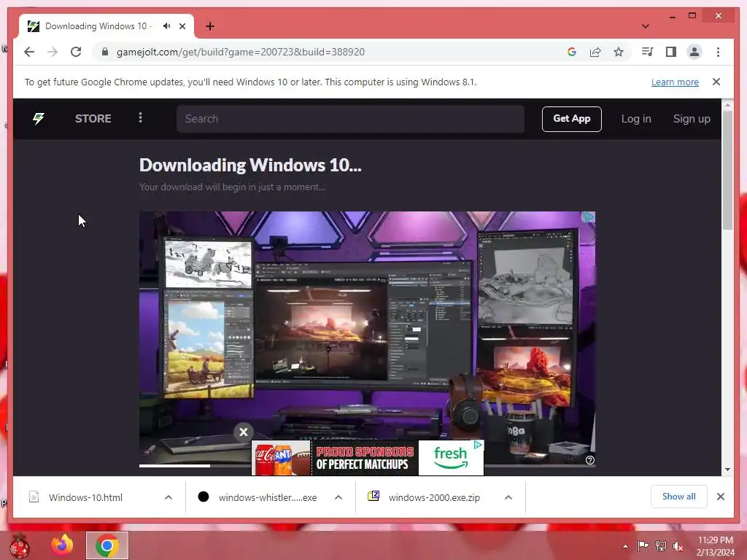Share this page via the share icon
The image size is (747, 560).
[x=595, y=52]
